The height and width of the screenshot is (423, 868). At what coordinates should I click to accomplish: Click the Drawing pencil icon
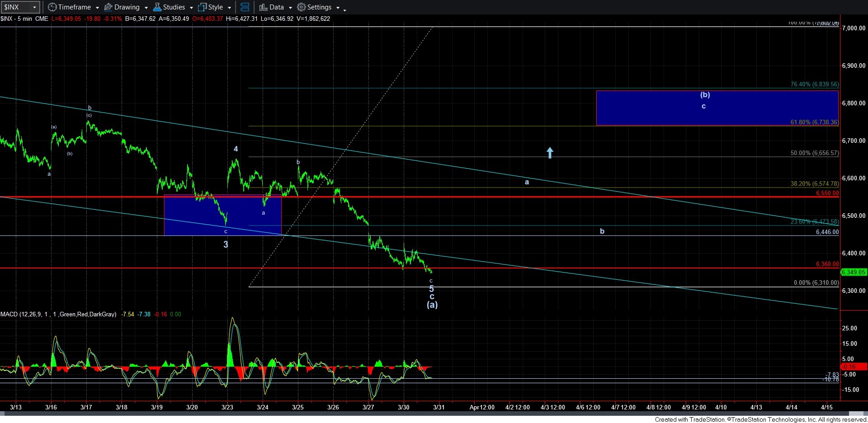click(x=108, y=7)
